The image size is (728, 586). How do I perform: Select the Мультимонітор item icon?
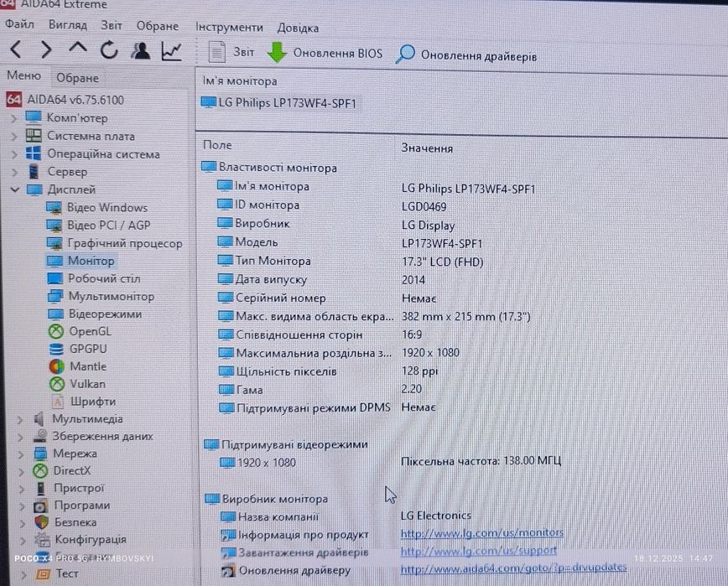point(55,297)
